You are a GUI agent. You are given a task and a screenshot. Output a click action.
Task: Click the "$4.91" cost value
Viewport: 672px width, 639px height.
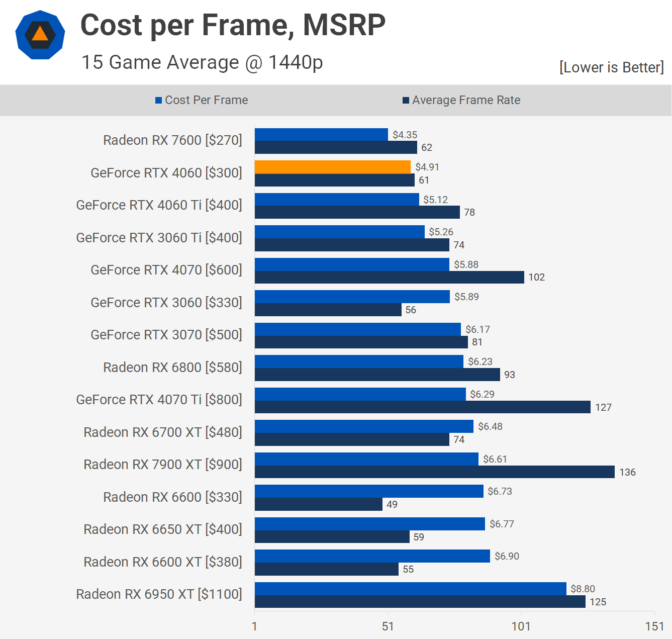[x=427, y=167]
